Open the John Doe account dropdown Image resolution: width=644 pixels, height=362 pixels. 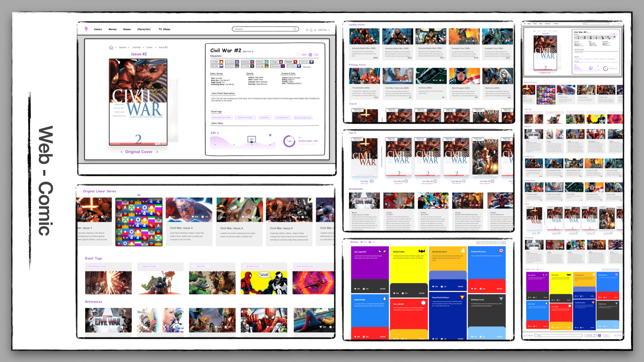329,30
